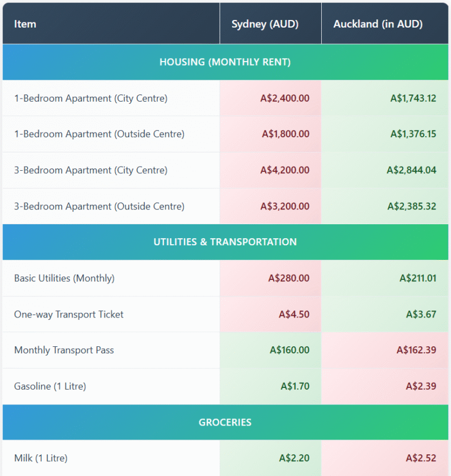Select Sydney ticket price A$4.50

coord(294,314)
